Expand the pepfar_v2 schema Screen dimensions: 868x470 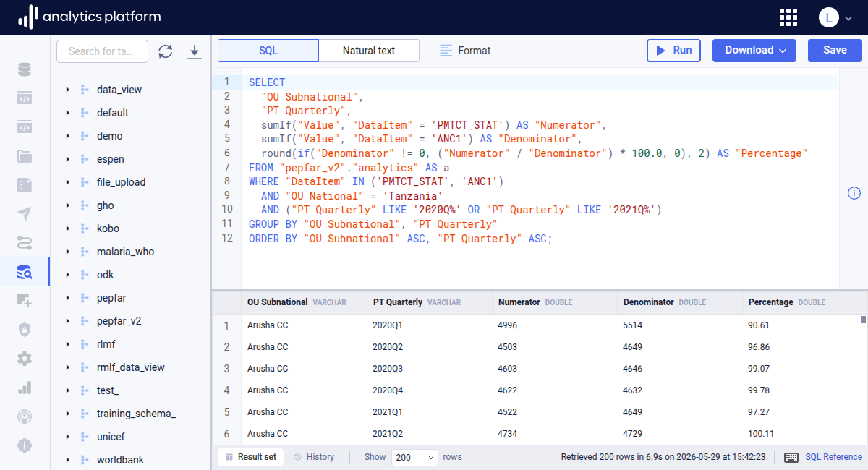67,321
